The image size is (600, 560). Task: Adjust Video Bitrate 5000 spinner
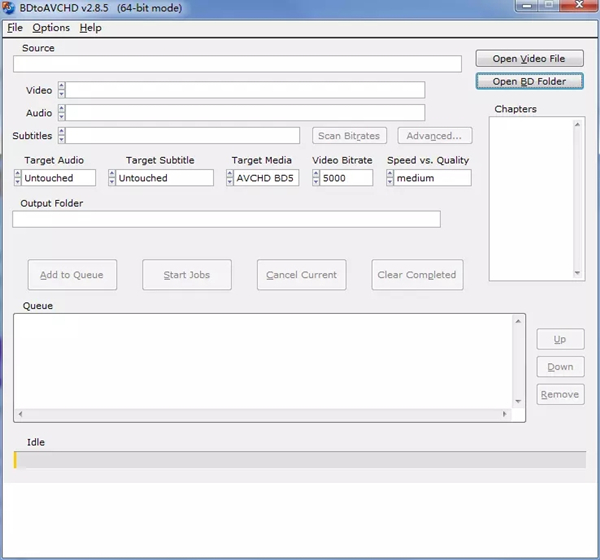317,178
